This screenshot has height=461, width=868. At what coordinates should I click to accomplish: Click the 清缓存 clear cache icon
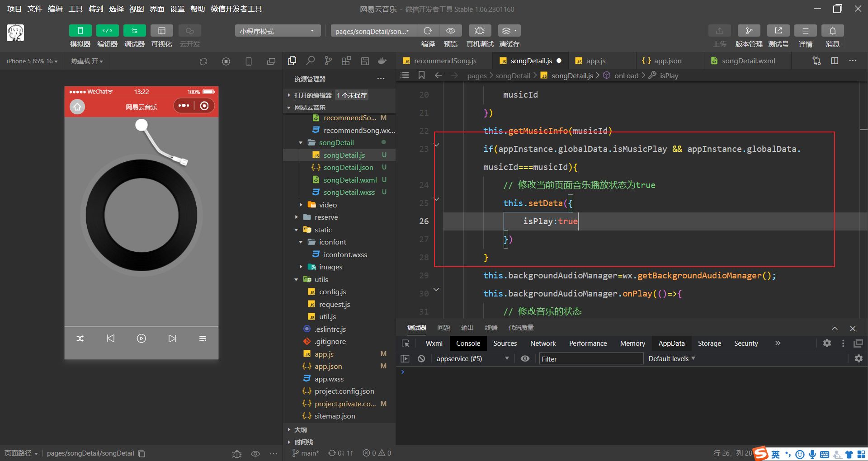(x=509, y=31)
